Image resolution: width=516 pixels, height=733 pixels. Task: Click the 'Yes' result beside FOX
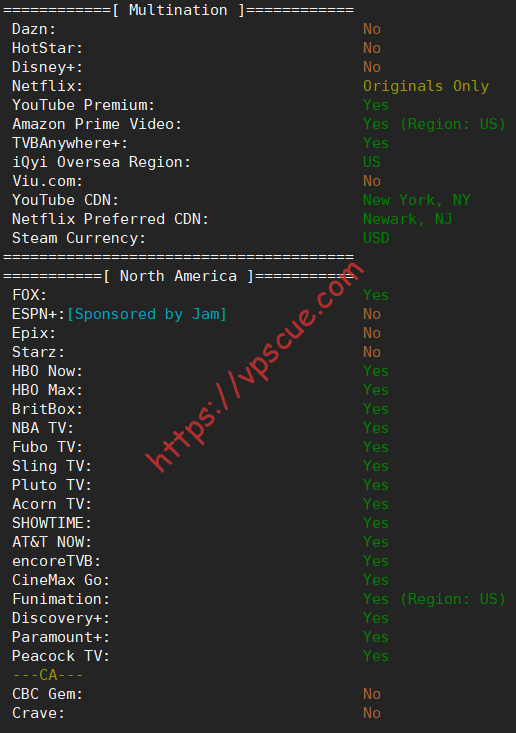pos(376,295)
